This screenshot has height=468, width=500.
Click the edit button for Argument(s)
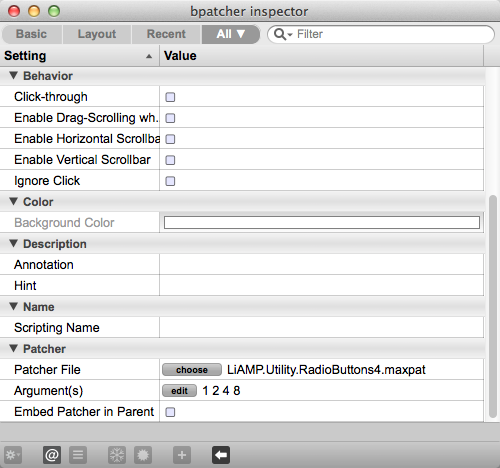coord(179,391)
